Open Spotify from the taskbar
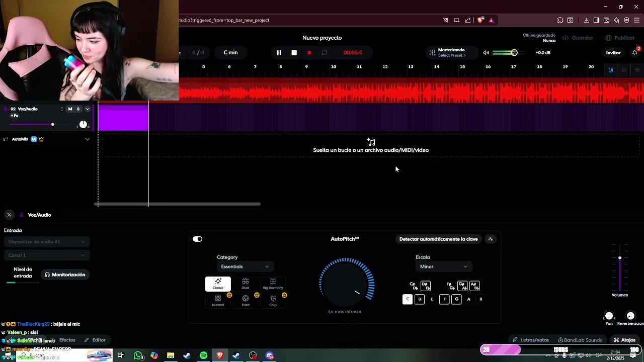 pos(203,355)
